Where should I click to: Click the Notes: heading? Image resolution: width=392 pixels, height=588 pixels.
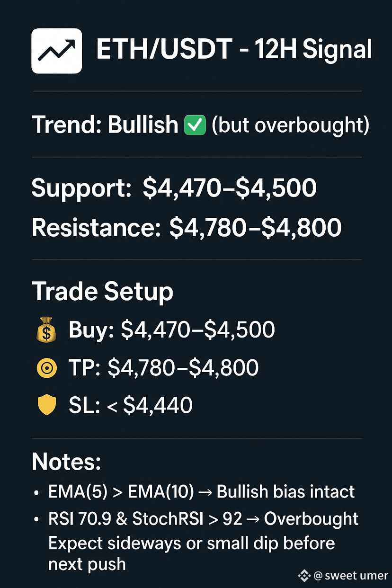66,462
